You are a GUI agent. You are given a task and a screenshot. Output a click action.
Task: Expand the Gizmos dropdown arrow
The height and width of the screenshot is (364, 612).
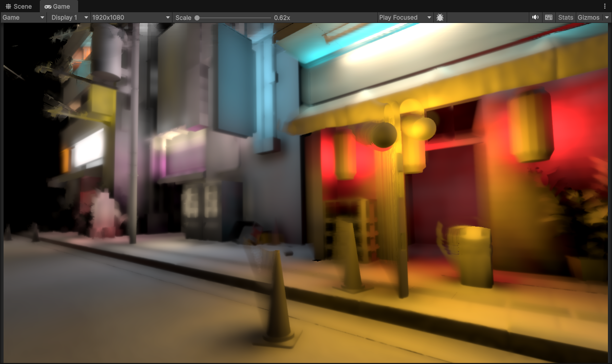pyautogui.click(x=607, y=17)
